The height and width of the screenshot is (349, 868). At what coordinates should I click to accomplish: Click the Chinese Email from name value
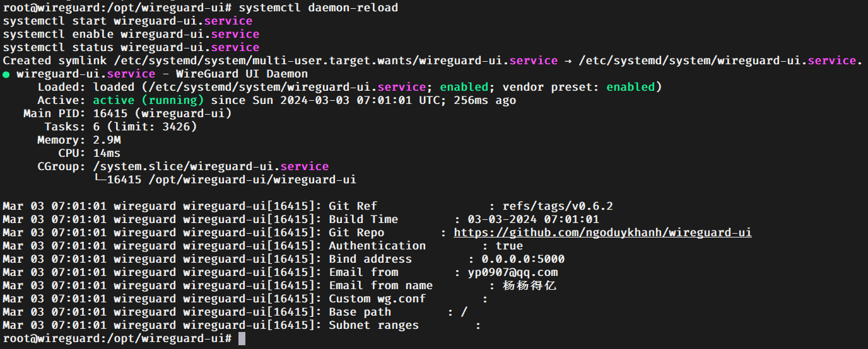click(529, 285)
